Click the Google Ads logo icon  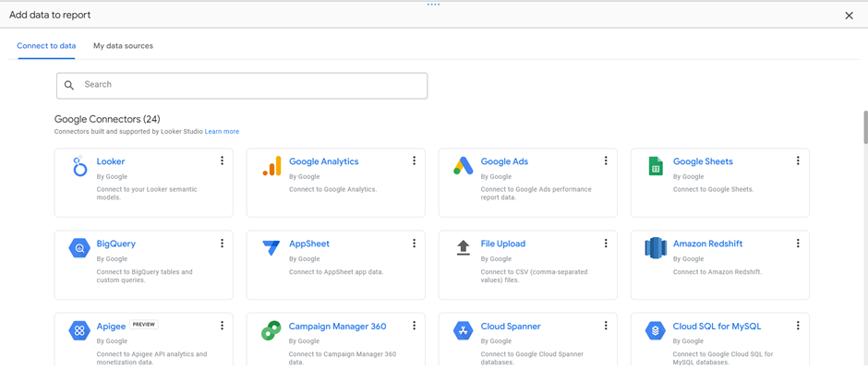tap(464, 167)
